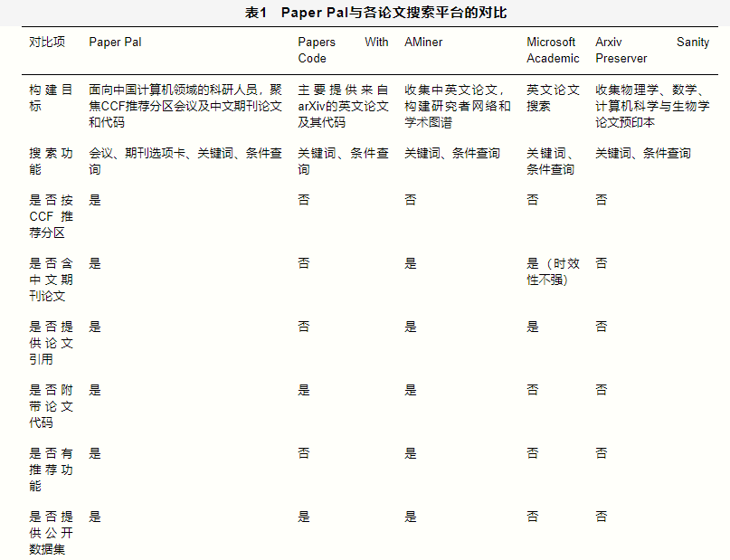730x560 pixels.
Task: Click Paper Pal's '是' in 推荐功能 row
Action: (x=95, y=453)
